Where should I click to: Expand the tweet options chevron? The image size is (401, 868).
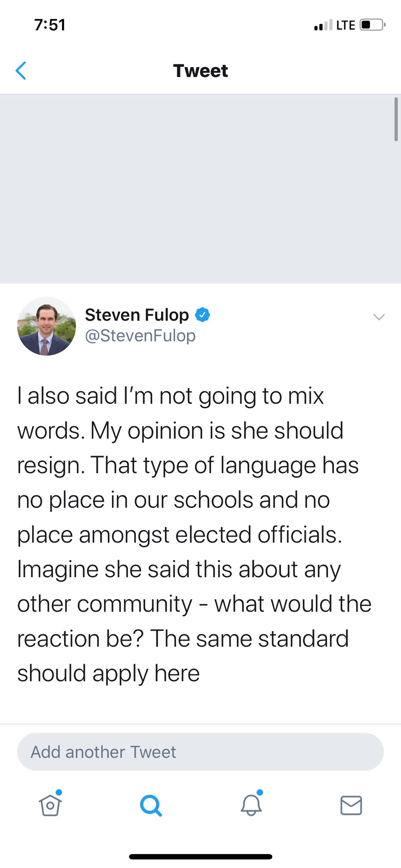coord(379,317)
